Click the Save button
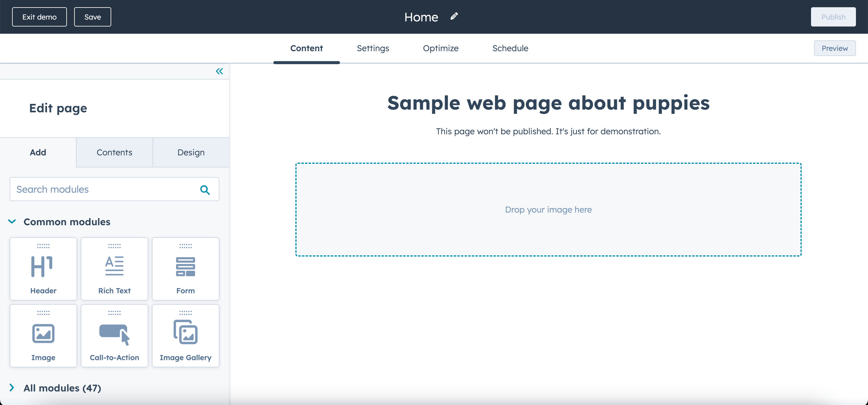Image resolution: width=868 pixels, height=405 pixels. [92, 17]
